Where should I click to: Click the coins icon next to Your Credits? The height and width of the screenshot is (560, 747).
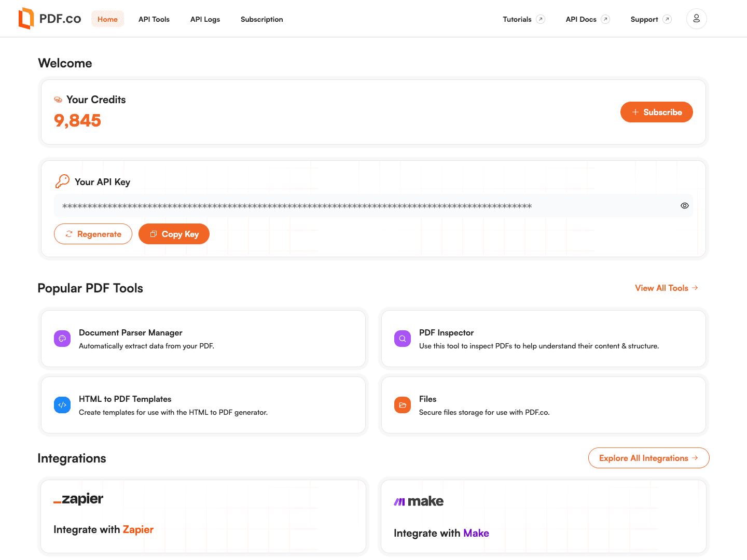point(58,100)
